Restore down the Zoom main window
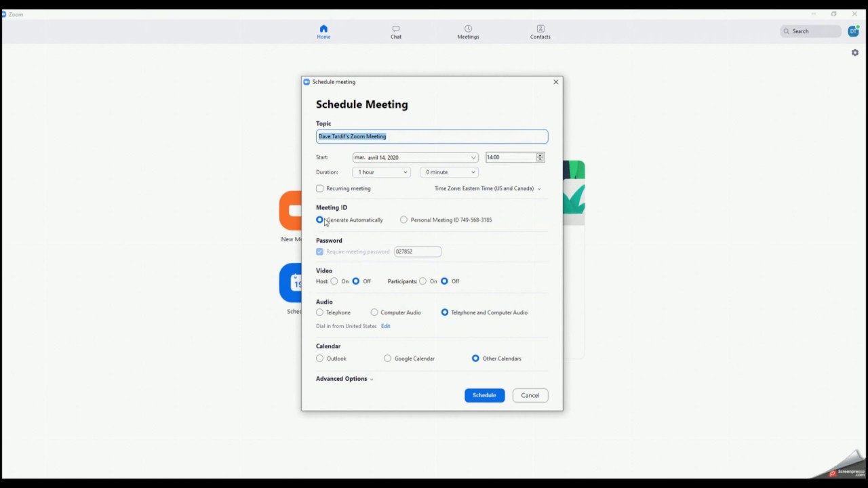 coord(833,14)
